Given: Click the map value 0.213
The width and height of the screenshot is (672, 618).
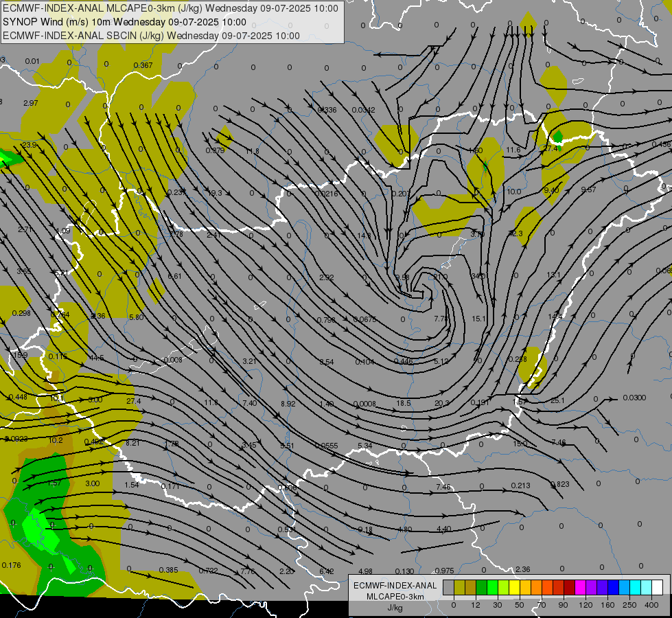Looking at the screenshot, I should pos(520,485).
